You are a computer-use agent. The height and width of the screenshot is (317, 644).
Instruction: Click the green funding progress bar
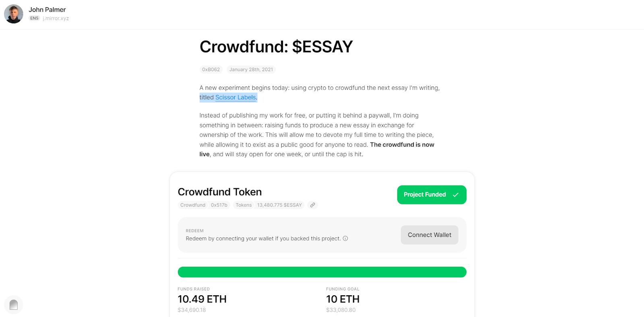point(322,272)
